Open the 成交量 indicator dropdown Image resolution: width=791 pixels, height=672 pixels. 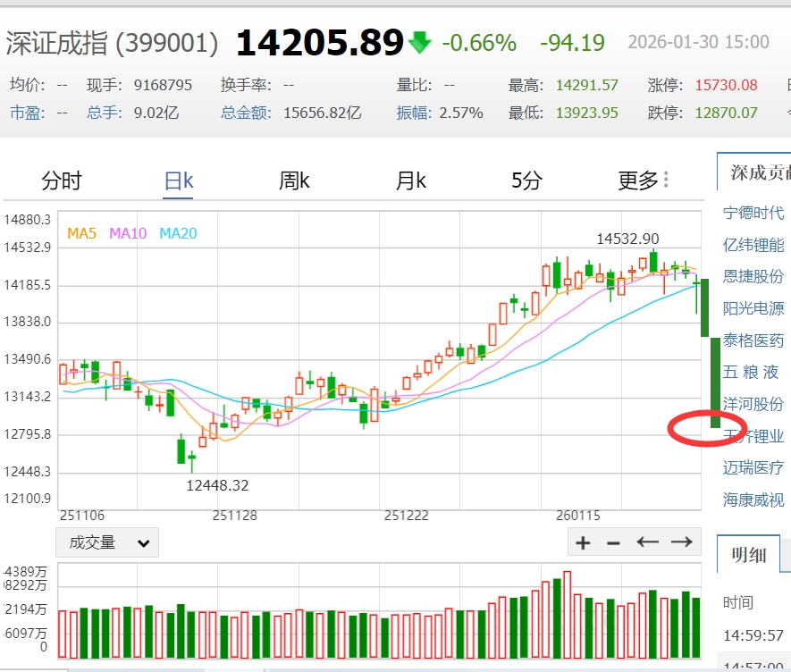tap(107, 542)
